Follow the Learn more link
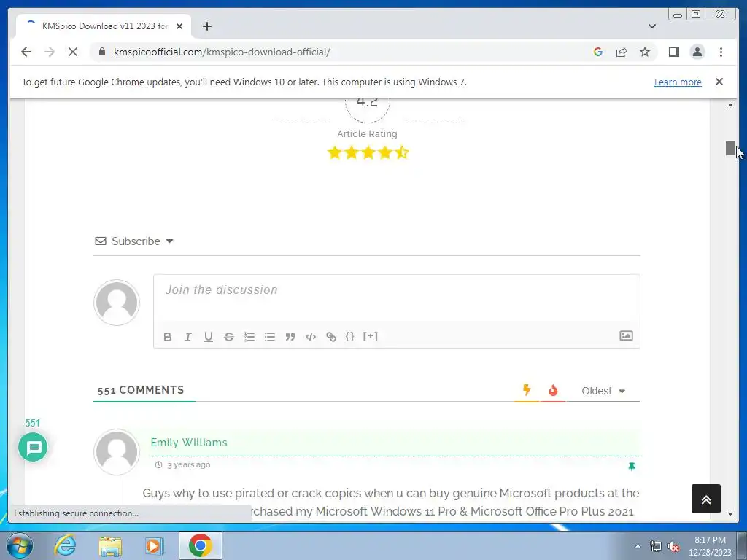The image size is (747, 560). point(678,82)
